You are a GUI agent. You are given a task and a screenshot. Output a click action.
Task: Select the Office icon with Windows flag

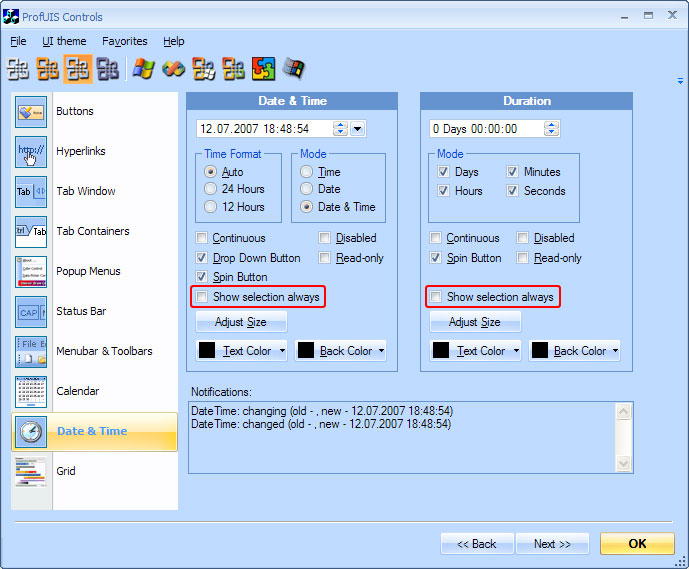click(204, 69)
